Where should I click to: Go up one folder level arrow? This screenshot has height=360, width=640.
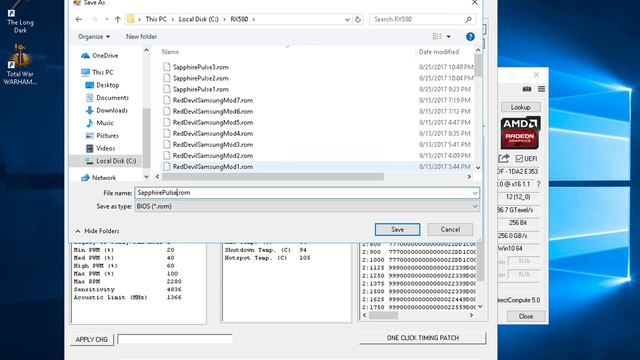tap(118, 19)
